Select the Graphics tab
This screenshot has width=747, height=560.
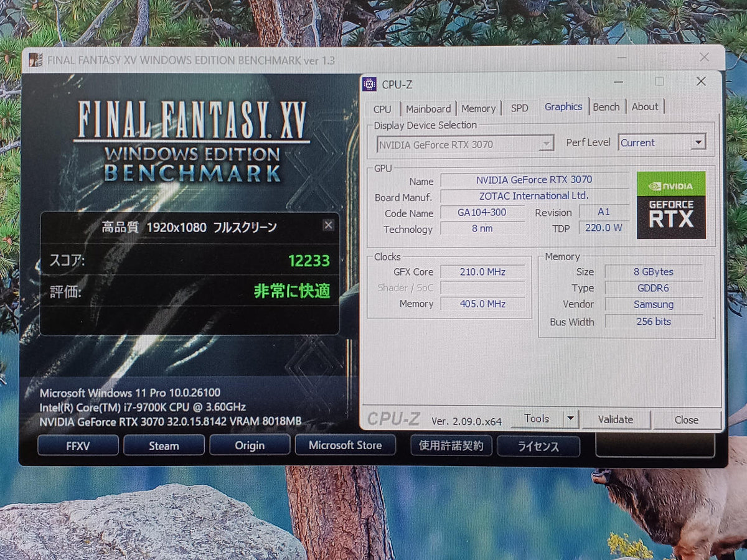tap(563, 106)
